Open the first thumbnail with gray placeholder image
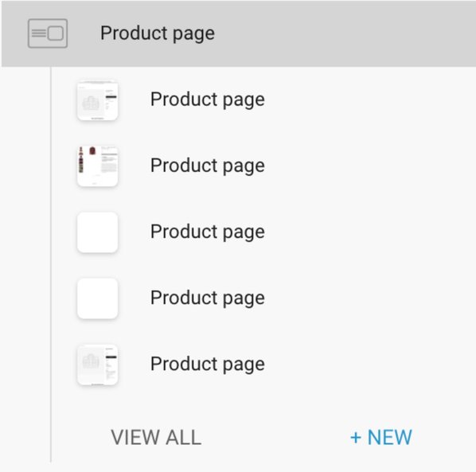Image resolution: width=476 pixels, height=472 pixels. [x=97, y=100]
